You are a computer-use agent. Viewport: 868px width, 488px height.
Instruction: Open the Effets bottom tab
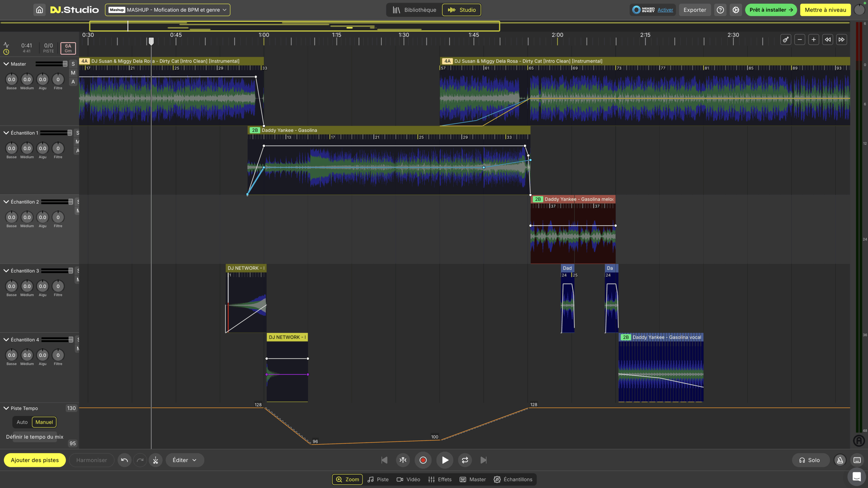(x=440, y=479)
